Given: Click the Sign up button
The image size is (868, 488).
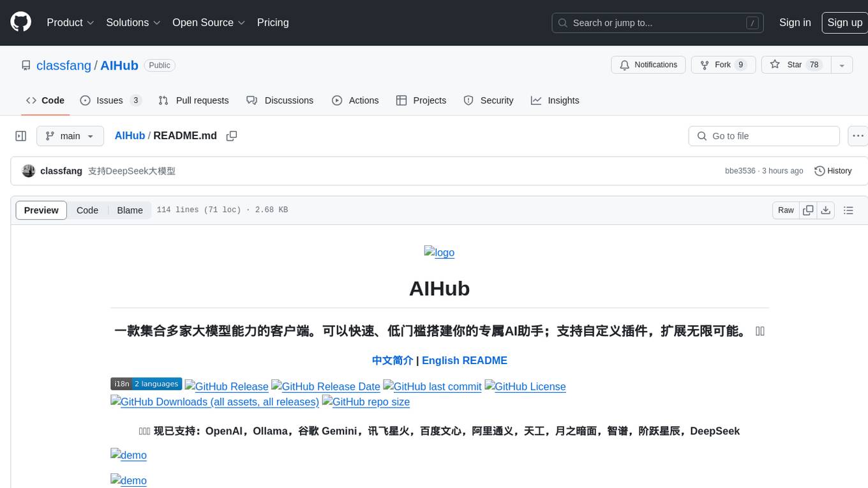Looking at the screenshot, I should point(844,22).
